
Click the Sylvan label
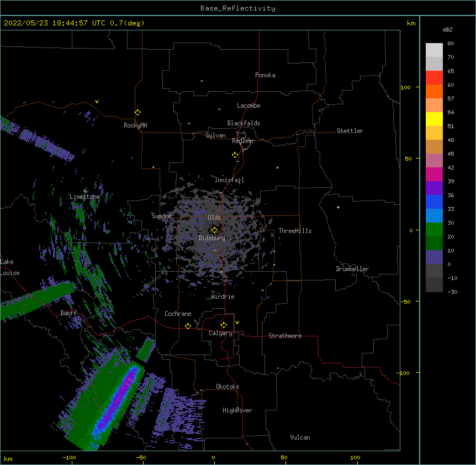[215, 135]
